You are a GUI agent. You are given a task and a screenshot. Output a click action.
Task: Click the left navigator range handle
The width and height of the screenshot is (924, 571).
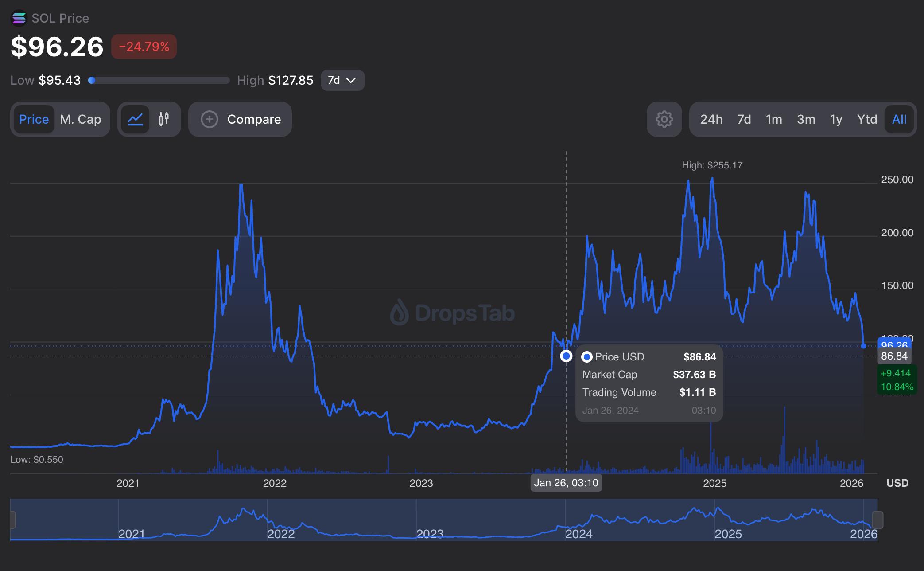pos(12,520)
